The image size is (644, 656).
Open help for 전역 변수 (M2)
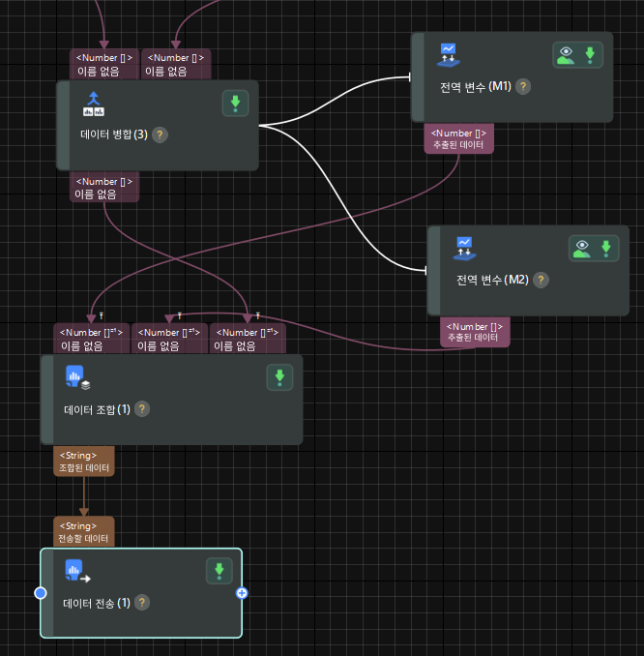point(541,280)
